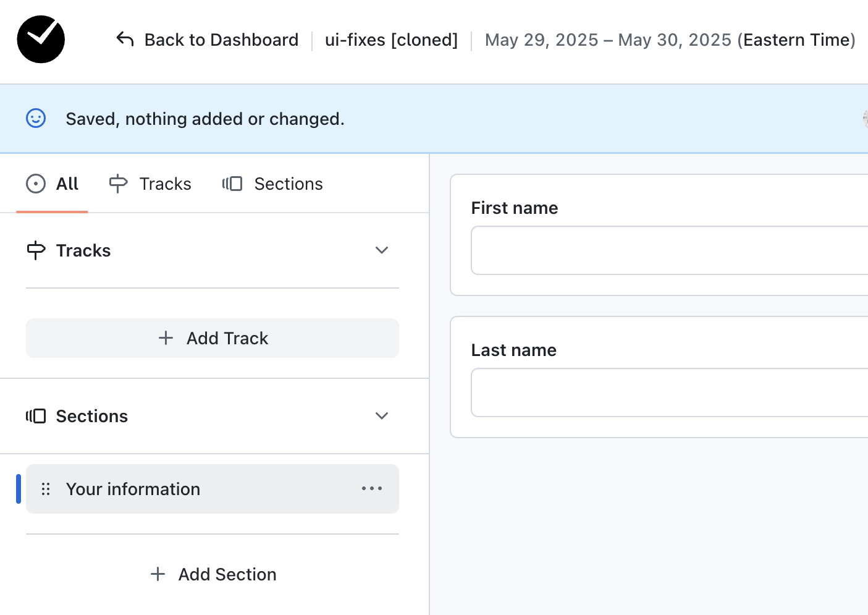868x615 pixels.
Task: Click the ui-fixes [cloned] event title
Action: [391, 40]
